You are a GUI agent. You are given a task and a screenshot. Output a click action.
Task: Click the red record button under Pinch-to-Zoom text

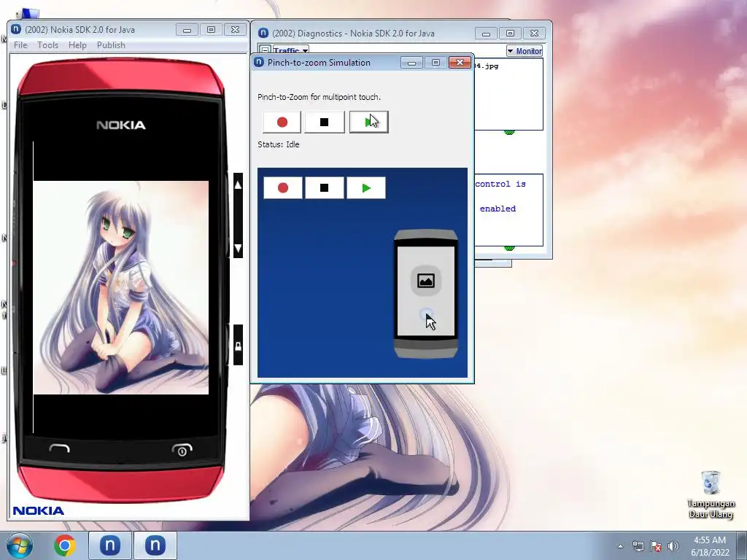[x=282, y=122]
